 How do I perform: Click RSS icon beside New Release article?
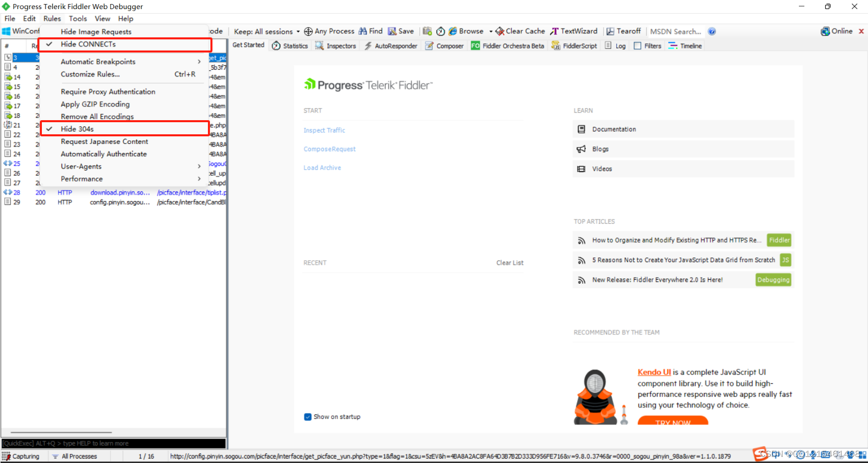[x=581, y=280]
